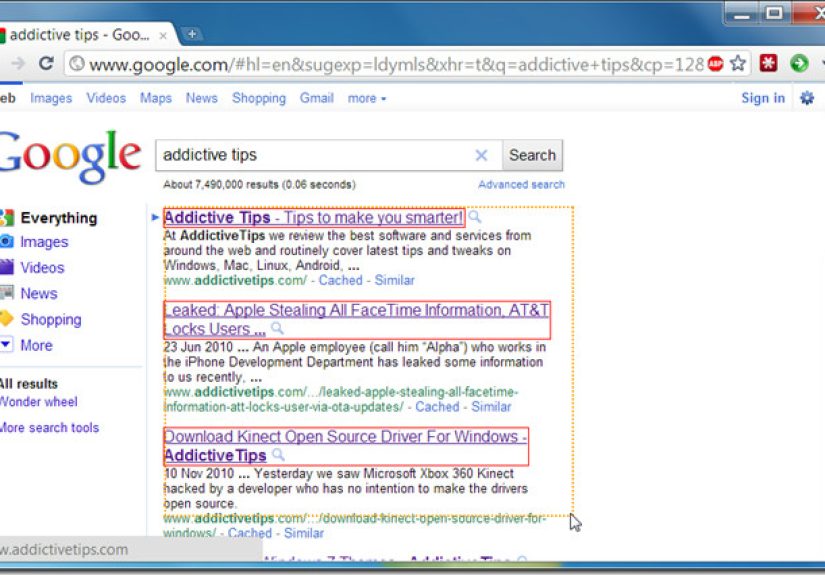Click the Shopping tag icon in sidebar
The width and height of the screenshot is (825, 575).
7,318
